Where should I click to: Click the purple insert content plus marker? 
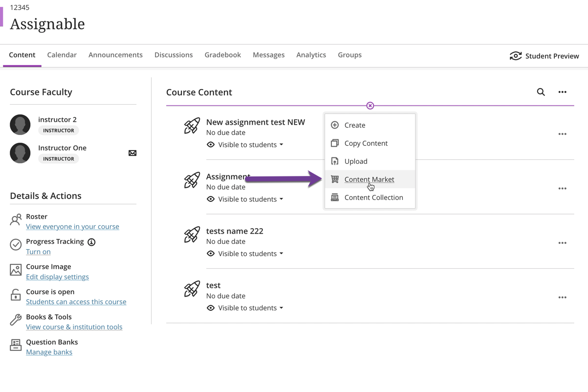(x=370, y=105)
